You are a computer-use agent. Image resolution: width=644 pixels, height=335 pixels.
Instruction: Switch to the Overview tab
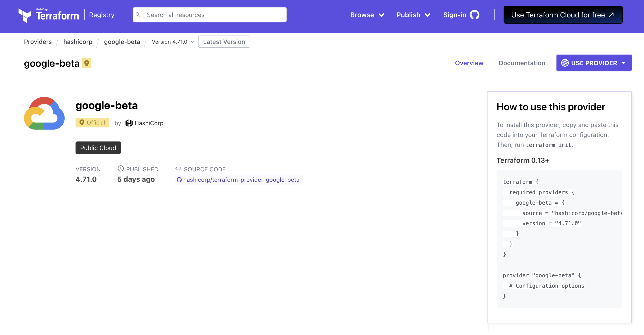pos(469,63)
